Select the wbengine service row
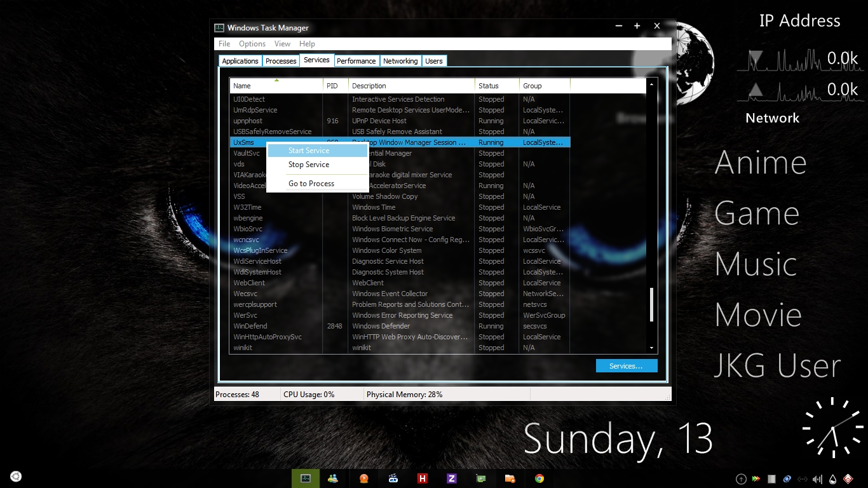Image resolution: width=868 pixels, height=488 pixels. [x=400, y=218]
